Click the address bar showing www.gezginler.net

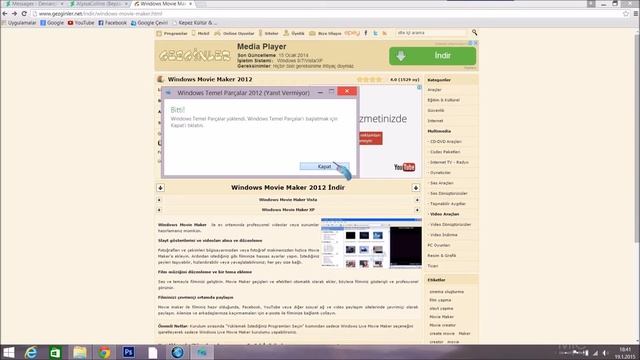(x=327, y=13)
